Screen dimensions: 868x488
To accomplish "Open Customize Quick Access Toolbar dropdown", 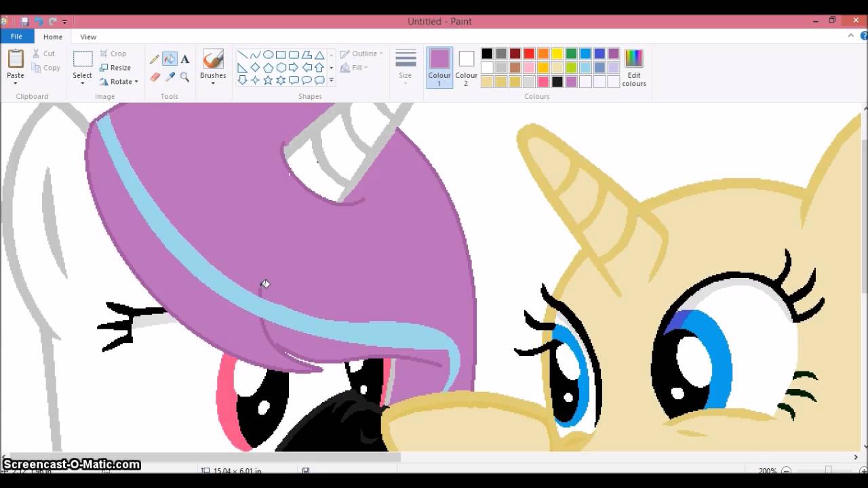I will click(x=64, y=22).
